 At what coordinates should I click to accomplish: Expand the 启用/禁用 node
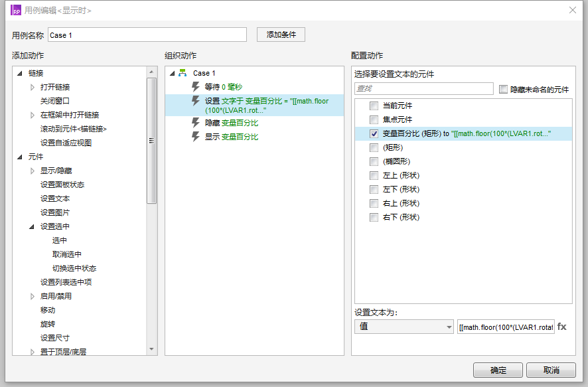point(33,296)
